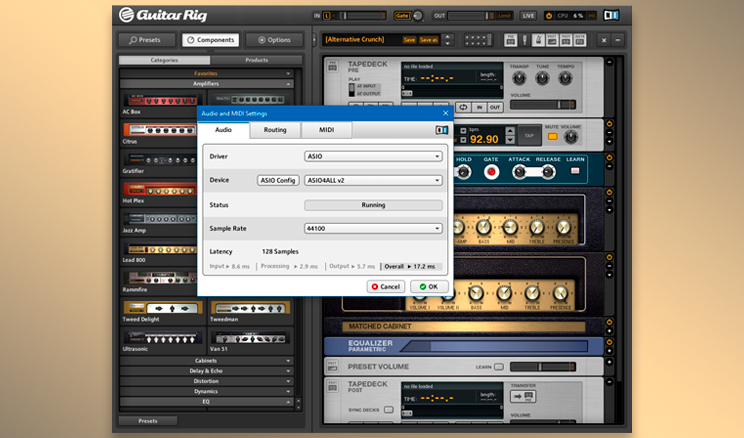The image size is (744, 438).
Task: Toggle the Gate button in the header
Action: point(402,16)
